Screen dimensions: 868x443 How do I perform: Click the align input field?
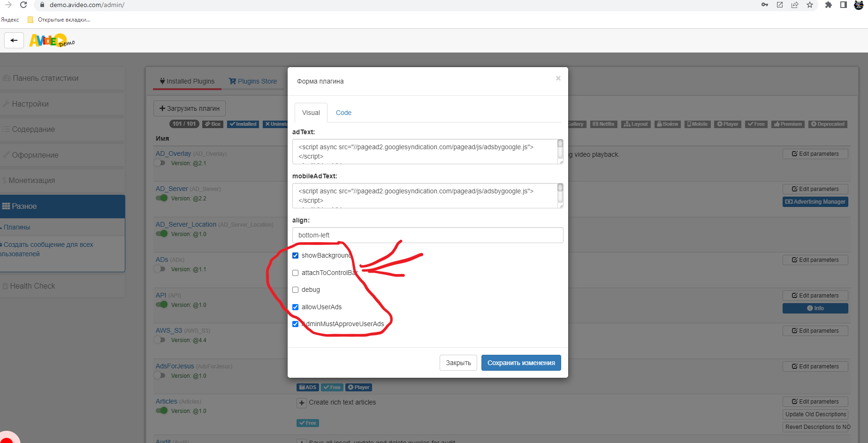427,235
